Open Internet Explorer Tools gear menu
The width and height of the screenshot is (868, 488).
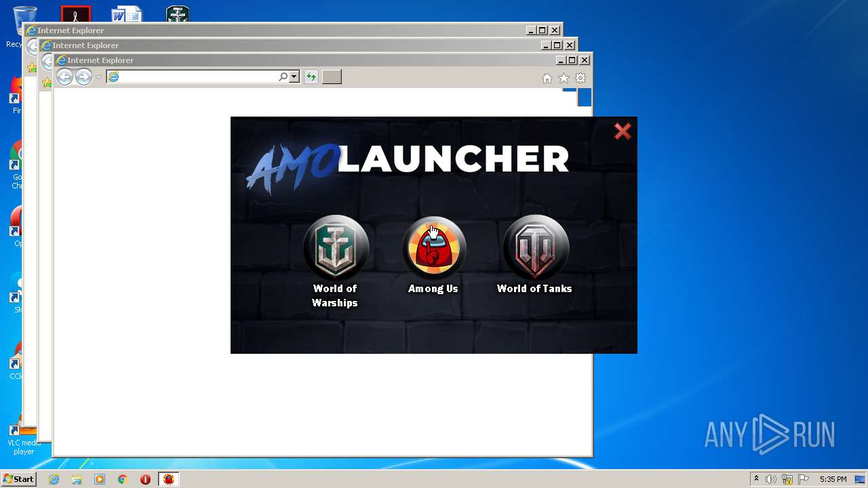point(580,79)
